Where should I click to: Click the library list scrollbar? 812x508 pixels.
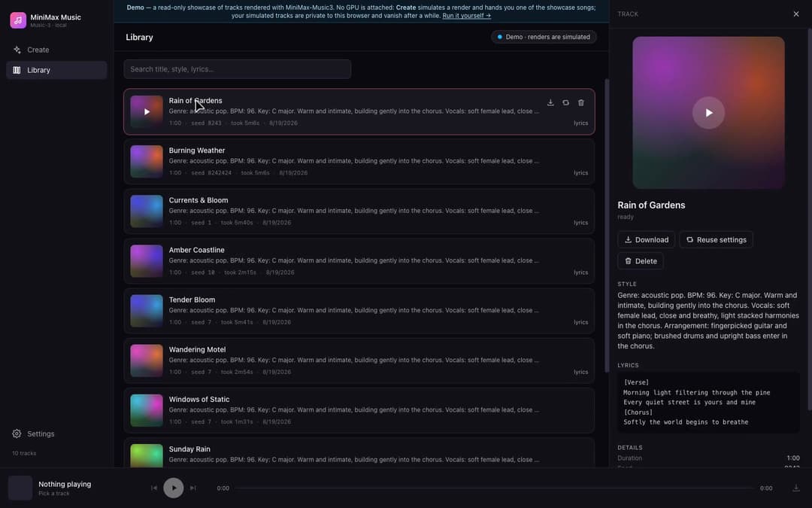coord(607,226)
